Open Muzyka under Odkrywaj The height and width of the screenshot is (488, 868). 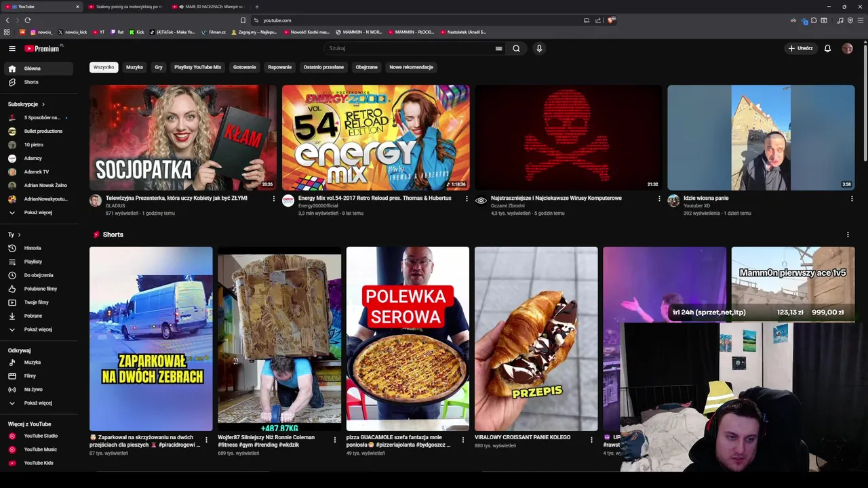tap(38, 363)
